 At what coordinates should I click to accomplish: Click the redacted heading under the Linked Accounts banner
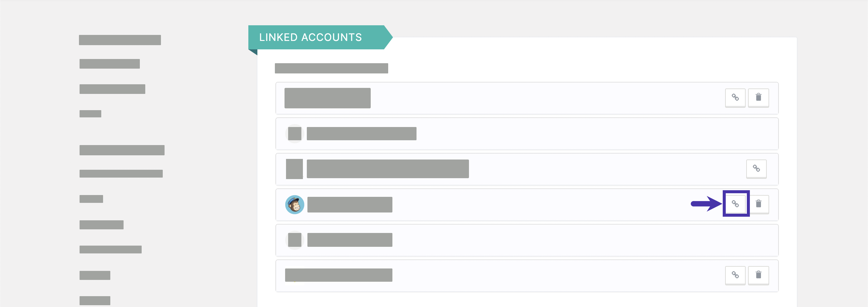click(x=332, y=68)
